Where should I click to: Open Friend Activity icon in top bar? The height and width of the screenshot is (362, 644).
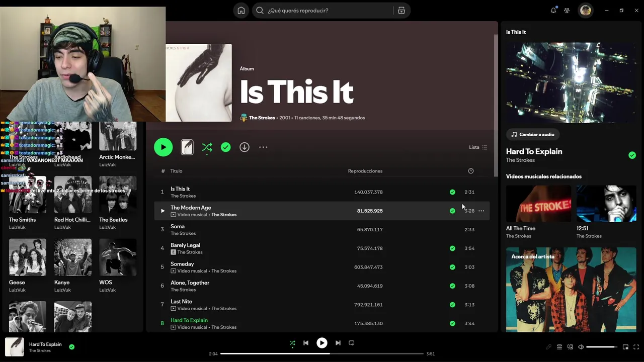pyautogui.click(x=567, y=10)
